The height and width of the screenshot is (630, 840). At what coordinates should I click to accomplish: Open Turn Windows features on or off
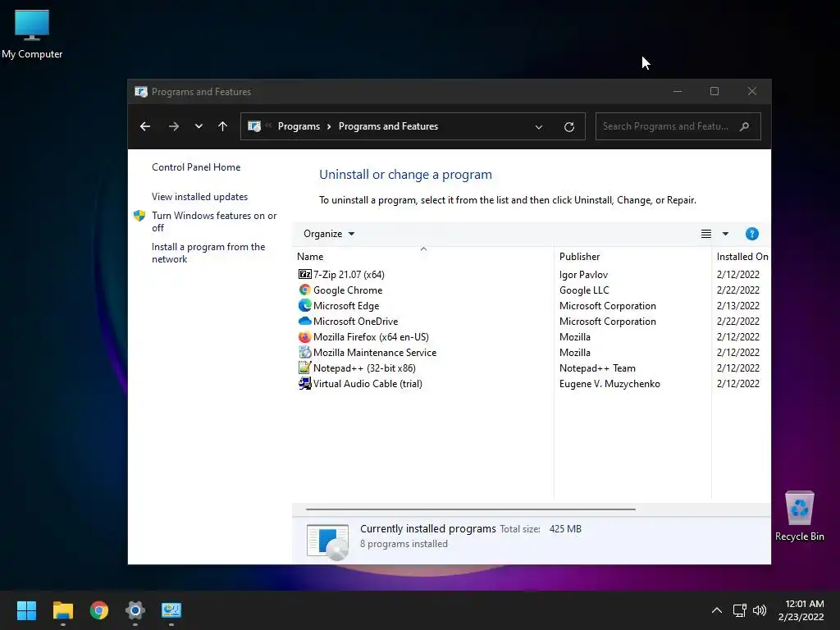214,221
